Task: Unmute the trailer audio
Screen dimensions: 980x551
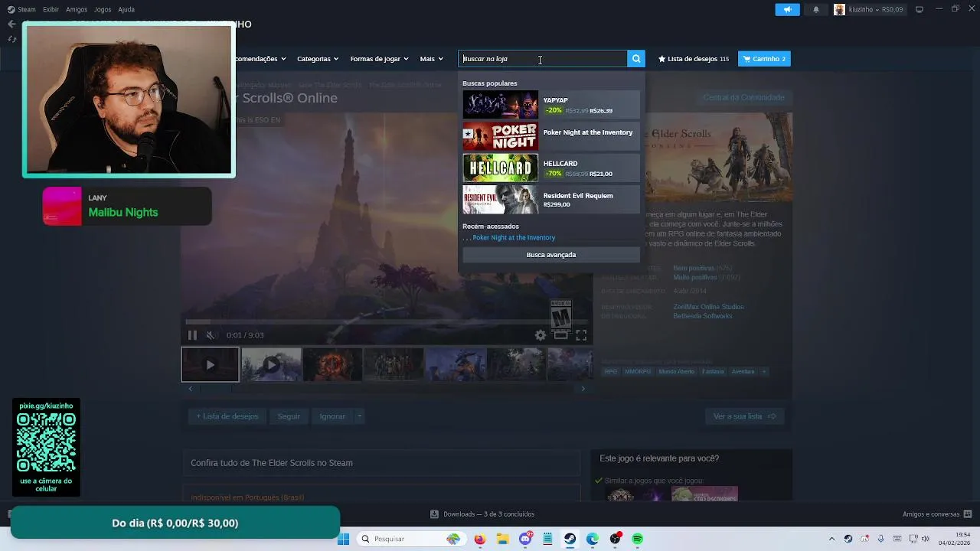Action: coord(212,335)
